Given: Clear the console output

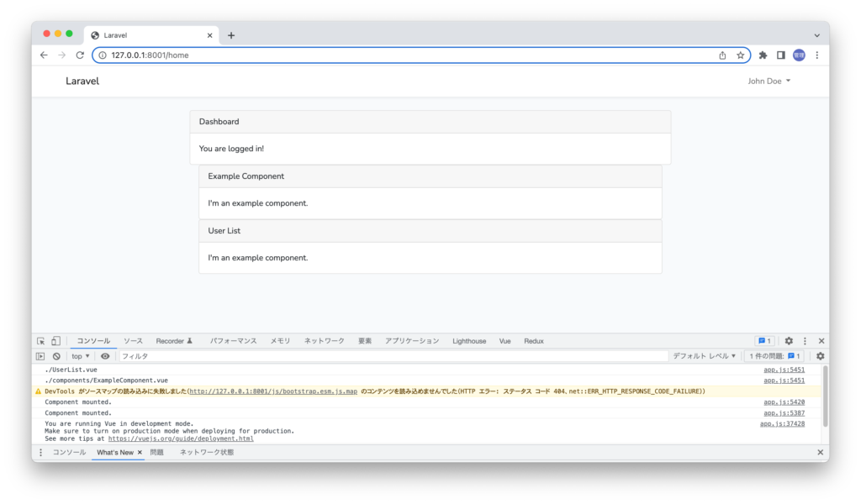Looking at the screenshot, I should 55,355.
